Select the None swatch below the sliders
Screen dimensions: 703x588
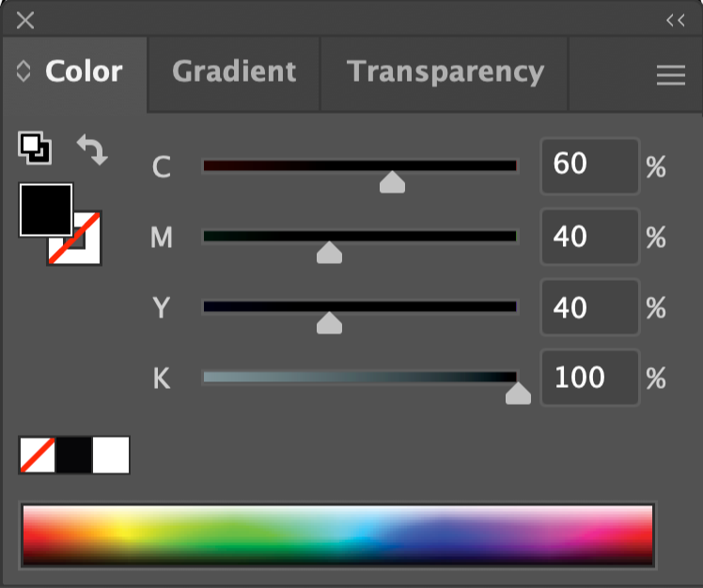pos(38,456)
